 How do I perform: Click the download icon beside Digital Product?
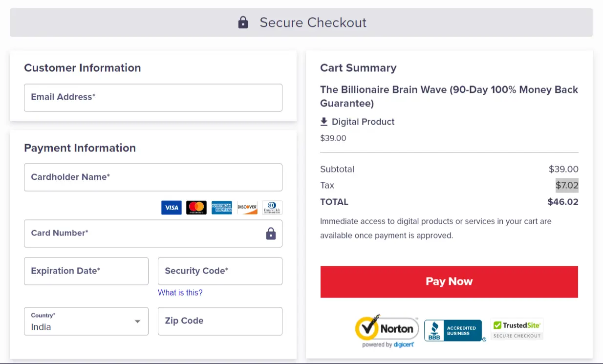click(324, 121)
